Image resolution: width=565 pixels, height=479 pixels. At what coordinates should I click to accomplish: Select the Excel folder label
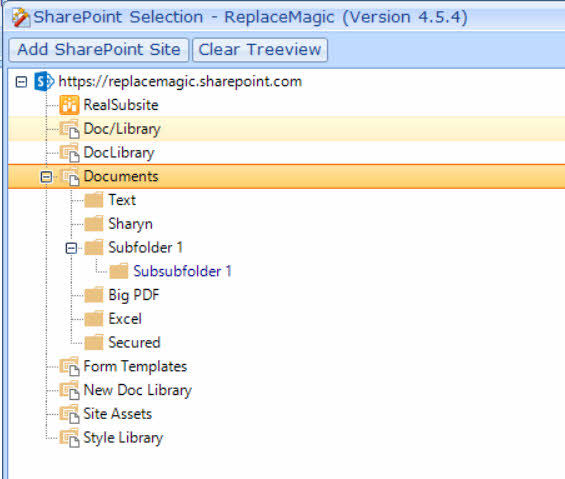[125, 319]
